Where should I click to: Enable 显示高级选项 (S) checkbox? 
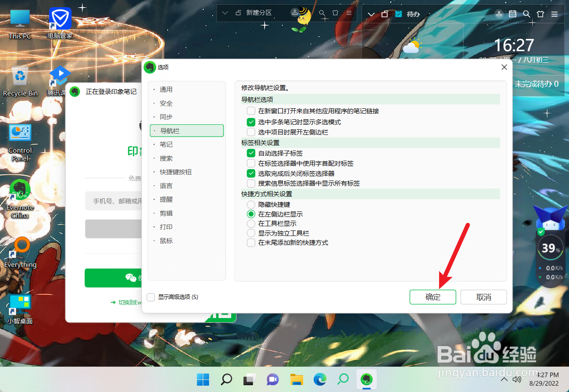click(151, 297)
